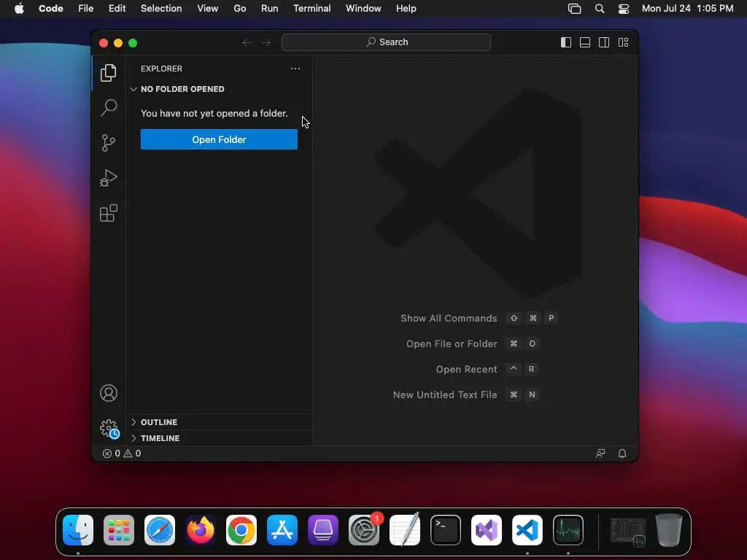Open the Go menu
Image resolution: width=747 pixels, height=560 pixels.
click(239, 9)
